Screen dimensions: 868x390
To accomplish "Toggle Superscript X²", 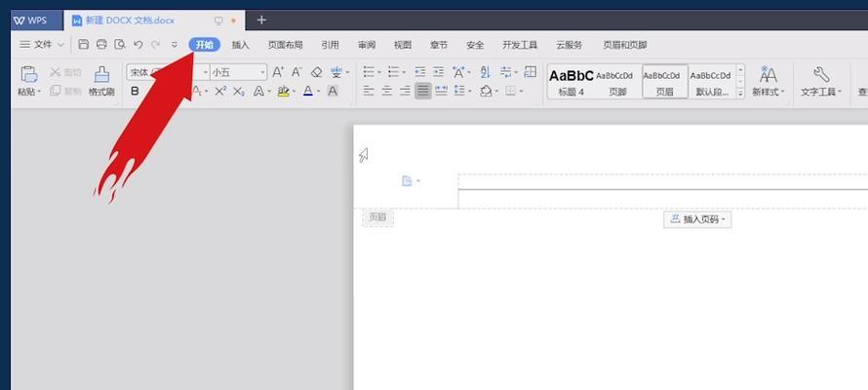I will click(x=220, y=92).
